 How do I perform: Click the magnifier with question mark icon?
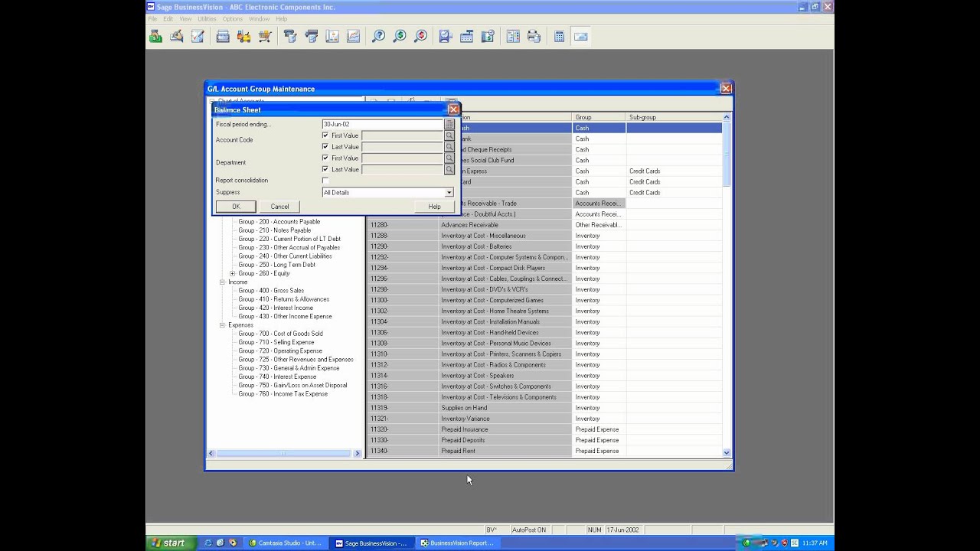point(378,36)
